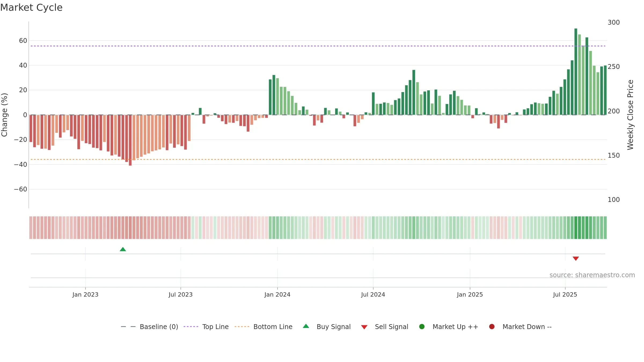Click the Jan 2025 axis label

point(470,295)
